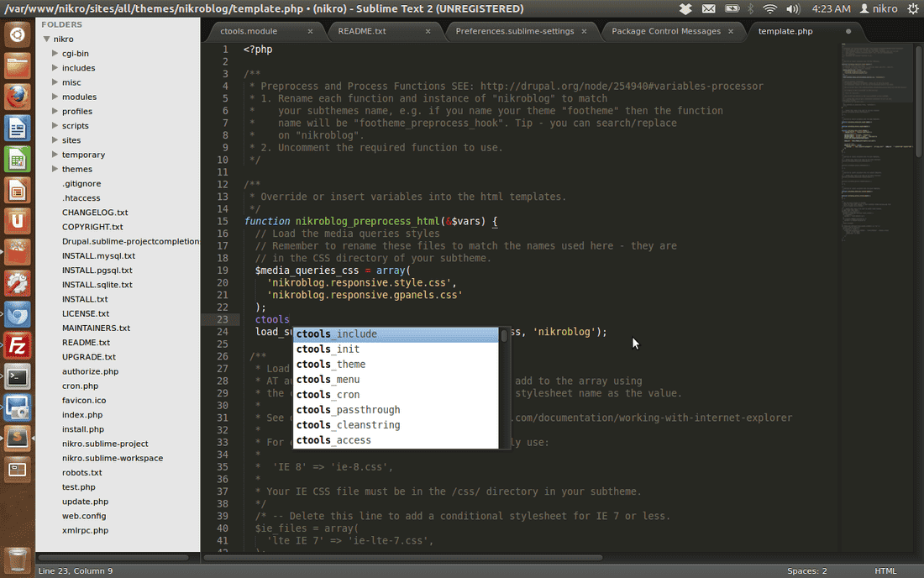Switch to the README.txt tab

pyautogui.click(x=362, y=31)
